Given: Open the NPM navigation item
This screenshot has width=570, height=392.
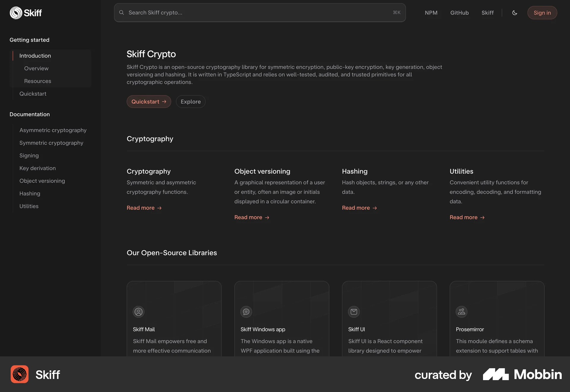Looking at the screenshot, I should click(431, 12).
